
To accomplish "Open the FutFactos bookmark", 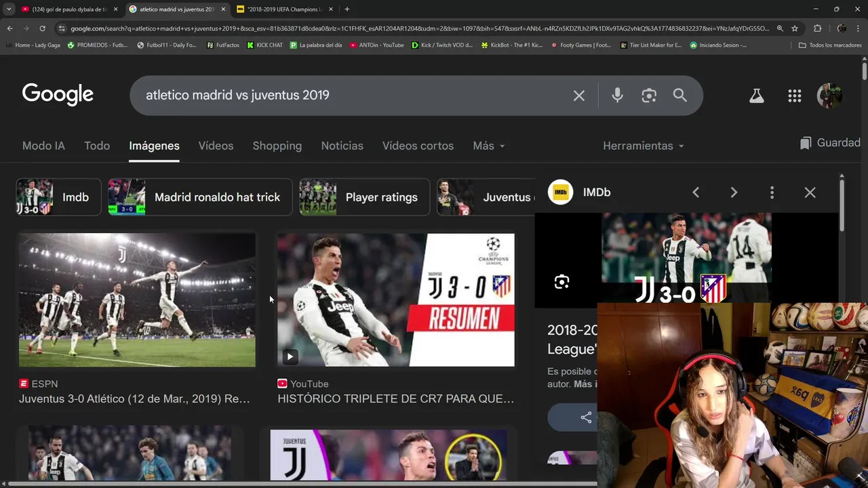I will click(222, 45).
